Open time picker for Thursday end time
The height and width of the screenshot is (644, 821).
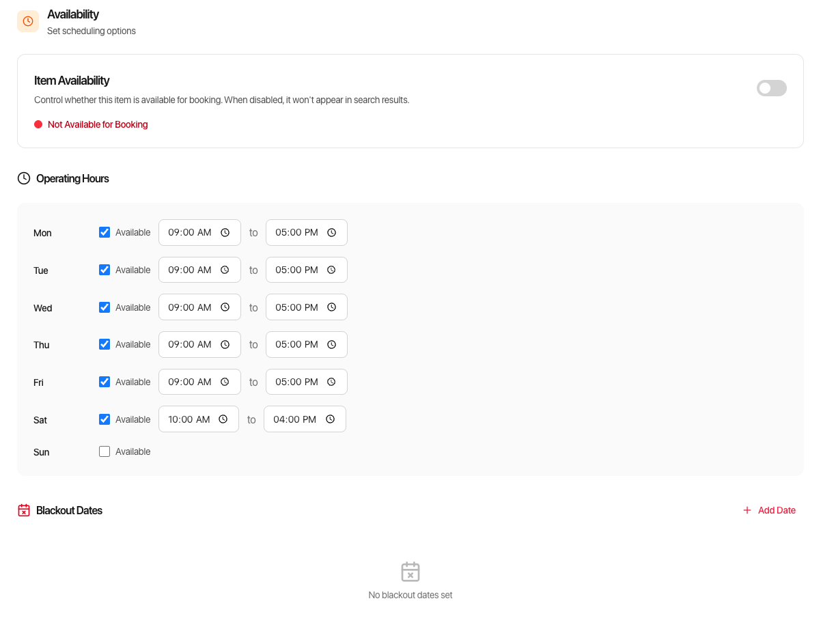(x=331, y=344)
